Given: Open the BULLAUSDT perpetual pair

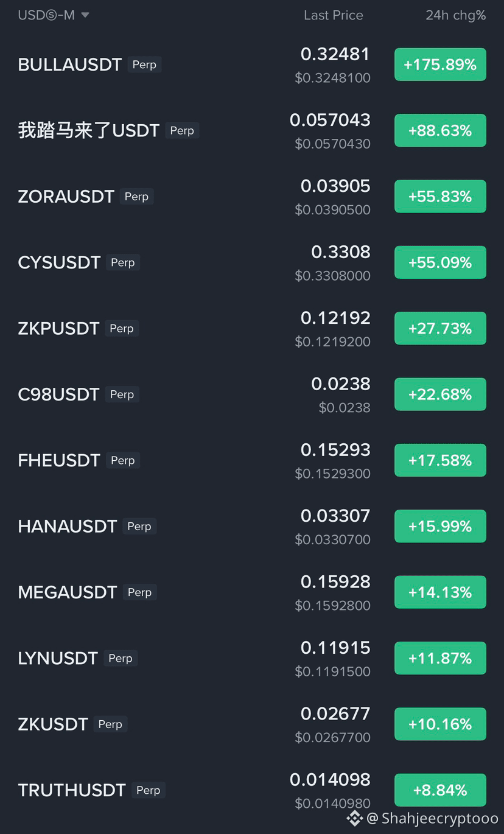Looking at the screenshot, I should point(252,65).
